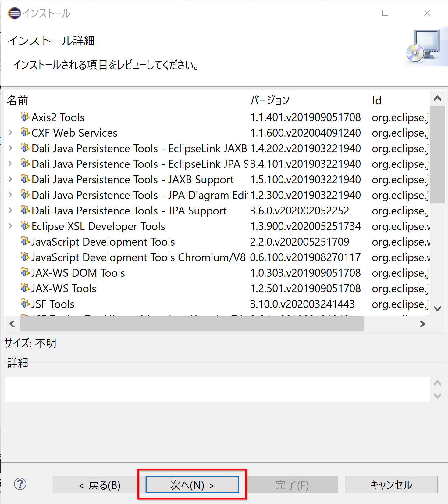
Task: Expand Dali JAXB Support item
Action: [10, 179]
